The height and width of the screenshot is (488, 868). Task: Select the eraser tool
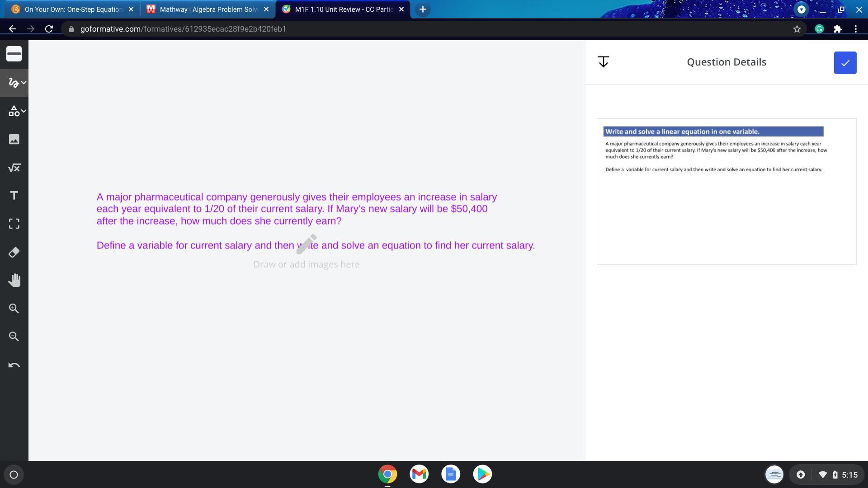click(14, 253)
